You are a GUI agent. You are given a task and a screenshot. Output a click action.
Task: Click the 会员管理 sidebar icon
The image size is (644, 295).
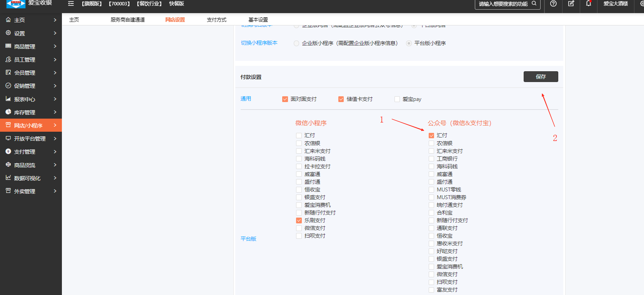pos(8,72)
